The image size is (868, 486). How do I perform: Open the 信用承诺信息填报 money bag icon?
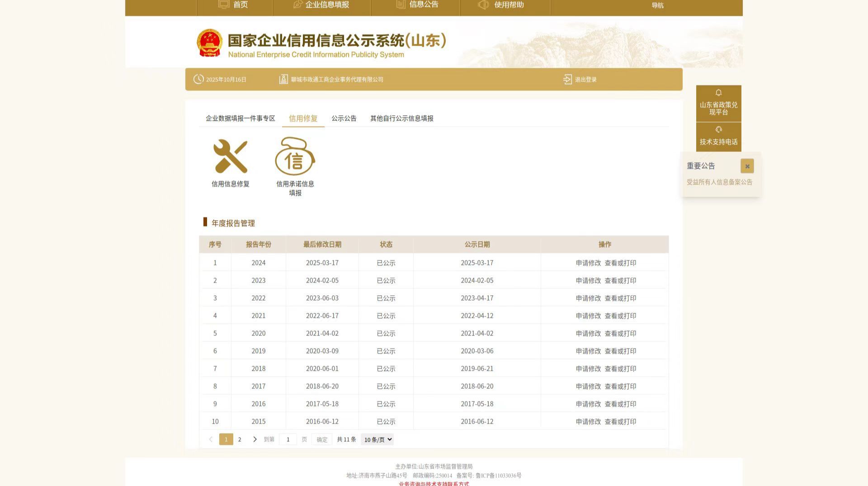point(295,156)
